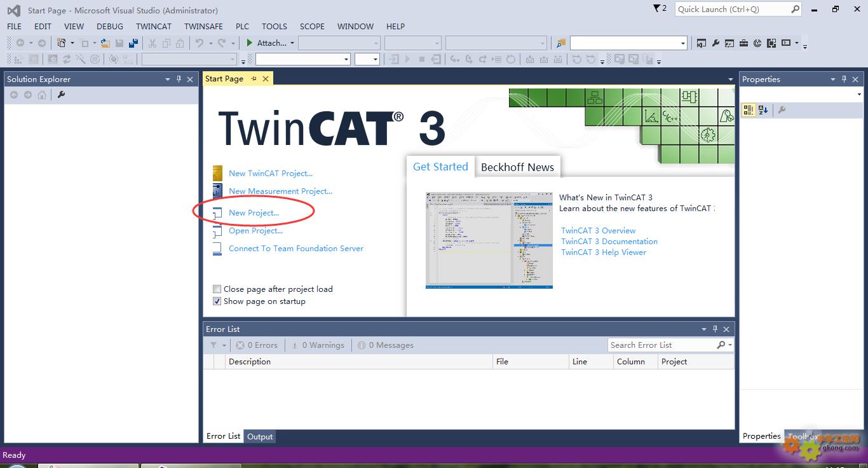Screen dimensions: 868x468
Task: Click Alphabetical sort icon in Properties panel
Action: 763,110
